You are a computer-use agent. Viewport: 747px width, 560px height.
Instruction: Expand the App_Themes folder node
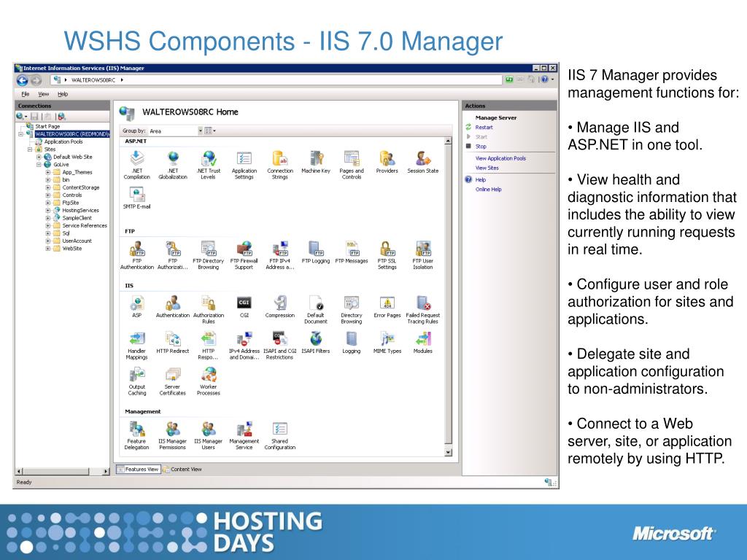[x=47, y=172]
